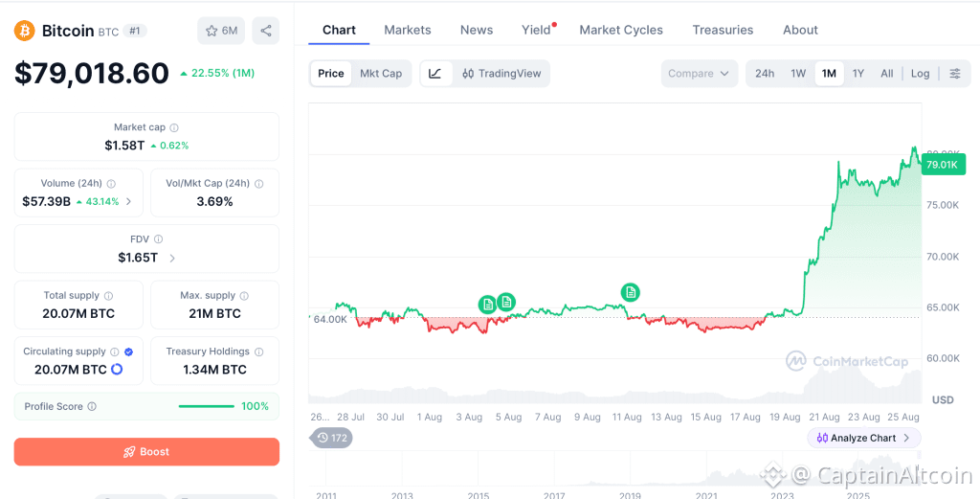Switch to the Market Cycles tab

[621, 30]
